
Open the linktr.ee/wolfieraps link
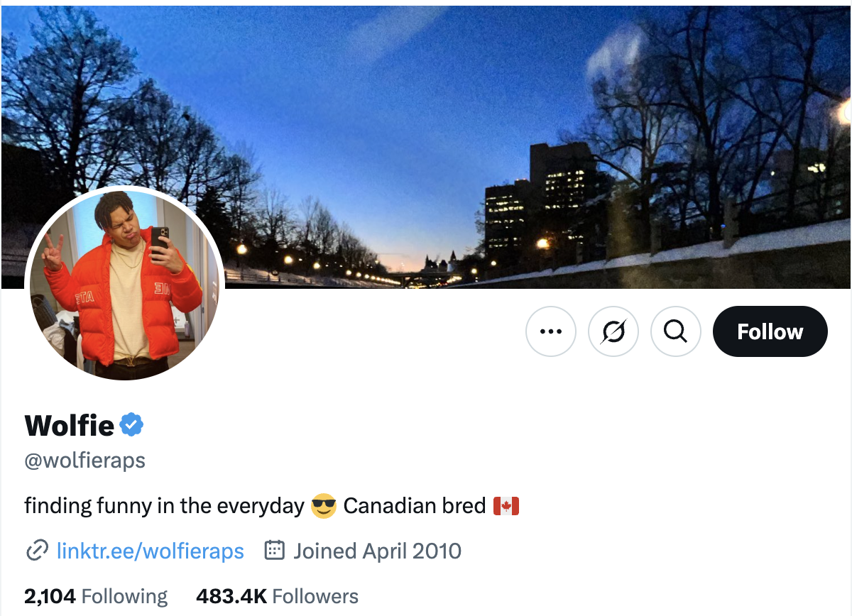click(x=150, y=551)
